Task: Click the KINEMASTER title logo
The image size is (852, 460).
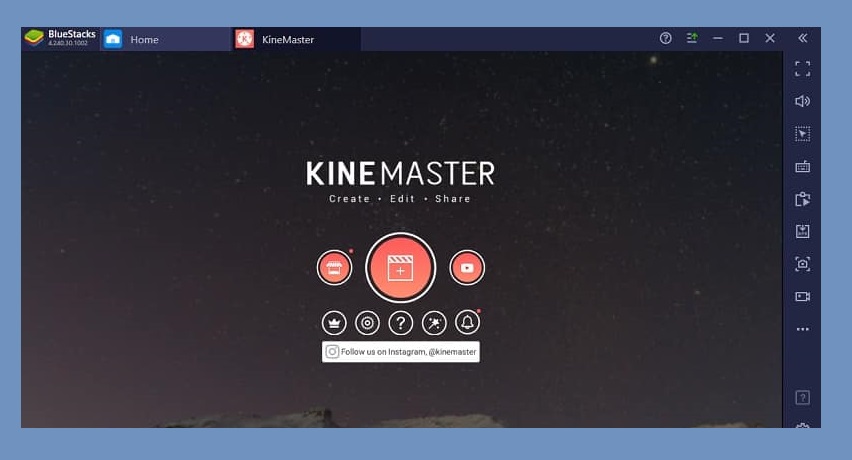Action: click(400, 174)
